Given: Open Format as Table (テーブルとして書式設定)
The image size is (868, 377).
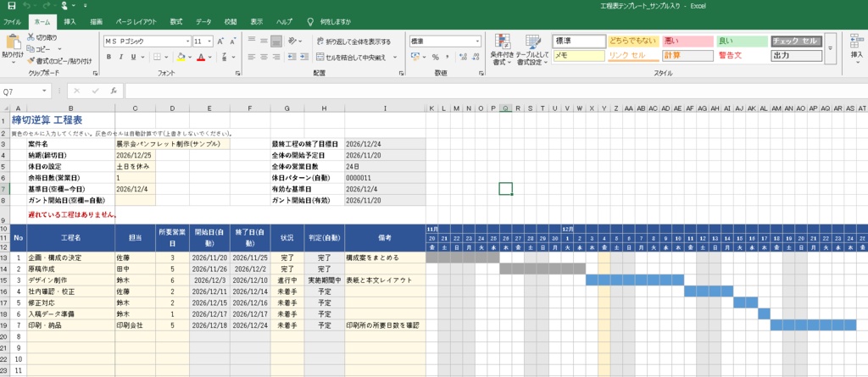Looking at the screenshot, I should [x=532, y=49].
